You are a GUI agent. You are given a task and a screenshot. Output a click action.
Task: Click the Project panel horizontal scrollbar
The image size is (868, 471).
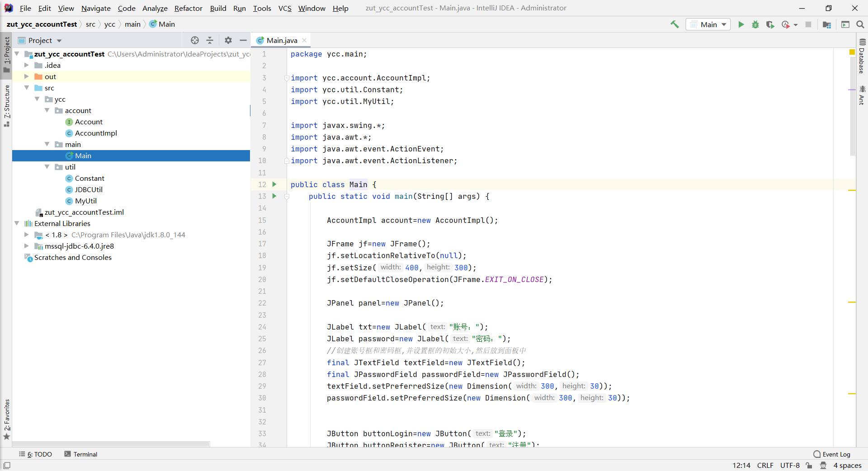tap(111, 443)
